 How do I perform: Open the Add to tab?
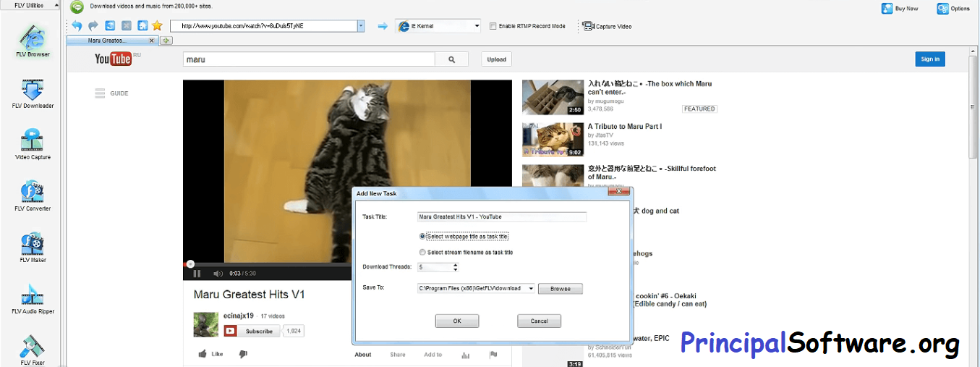433,355
